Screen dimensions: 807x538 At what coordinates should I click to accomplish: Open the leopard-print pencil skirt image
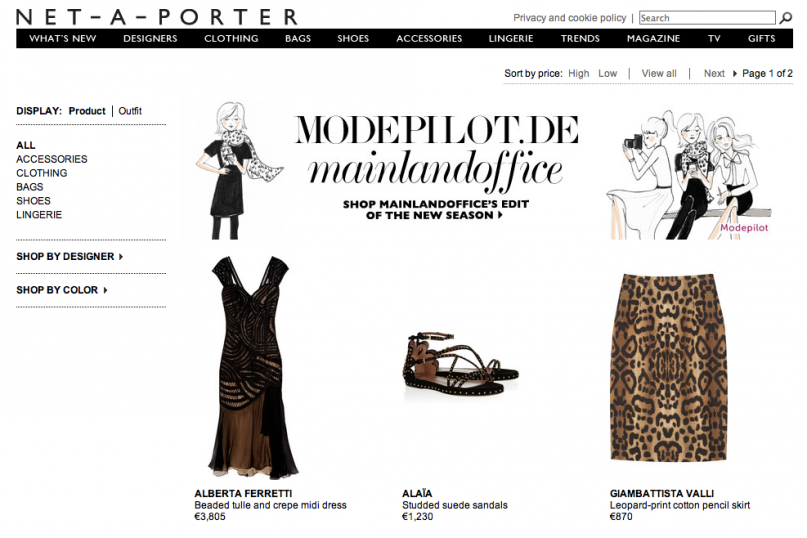click(668, 367)
